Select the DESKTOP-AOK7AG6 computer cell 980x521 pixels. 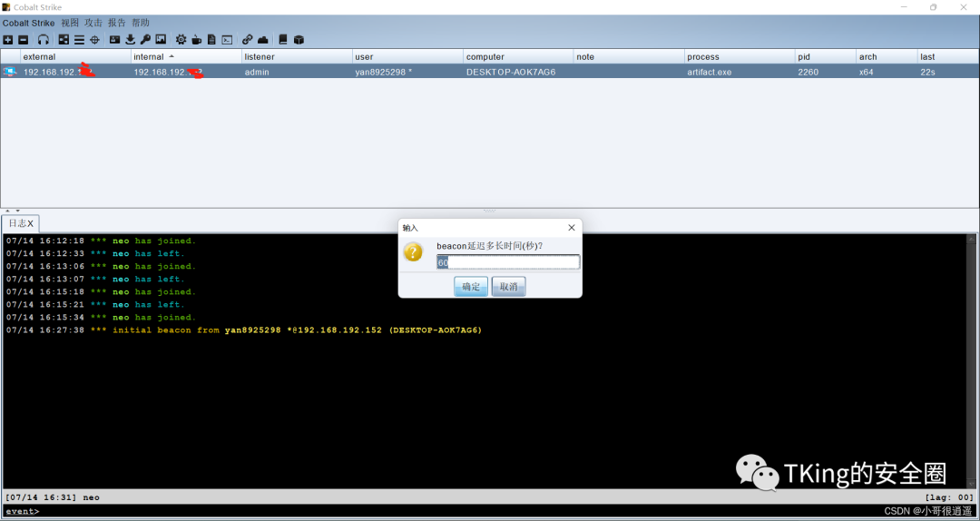(519, 72)
